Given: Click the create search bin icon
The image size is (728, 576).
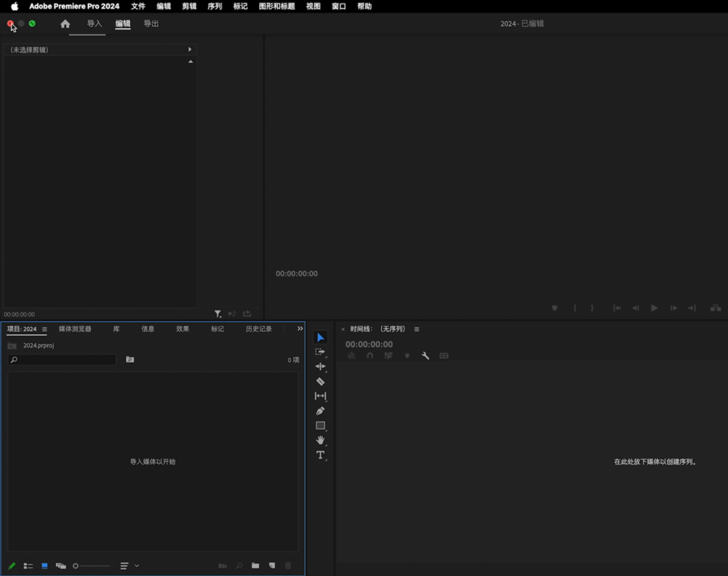Looking at the screenshot, I should pos(130,359).
